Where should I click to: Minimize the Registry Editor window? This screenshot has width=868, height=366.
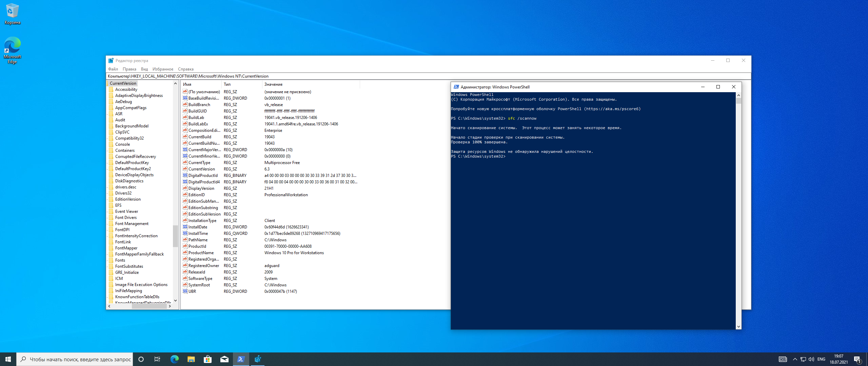point(712,61)
